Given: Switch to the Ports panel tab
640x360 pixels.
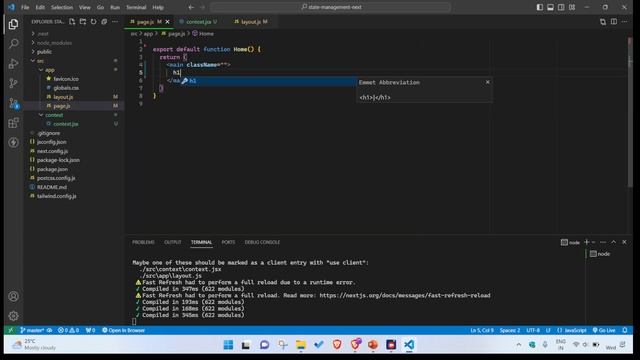Looking at the screenshot, I should 228,242.
